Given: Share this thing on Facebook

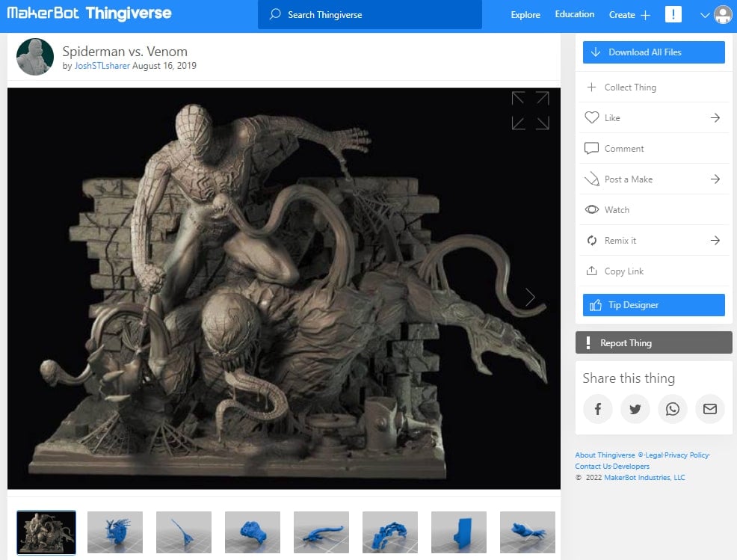Looking at the screenshot, I should tap(597, 409).
